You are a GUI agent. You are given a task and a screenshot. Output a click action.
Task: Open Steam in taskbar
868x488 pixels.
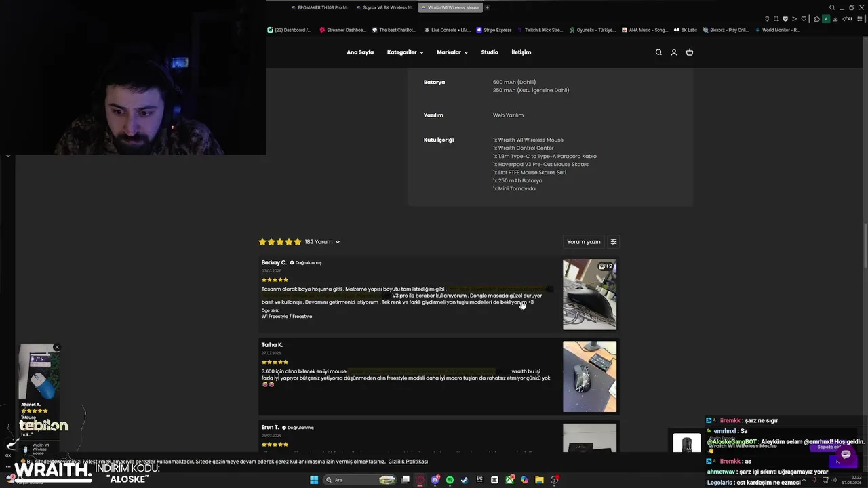pos(465,480)
